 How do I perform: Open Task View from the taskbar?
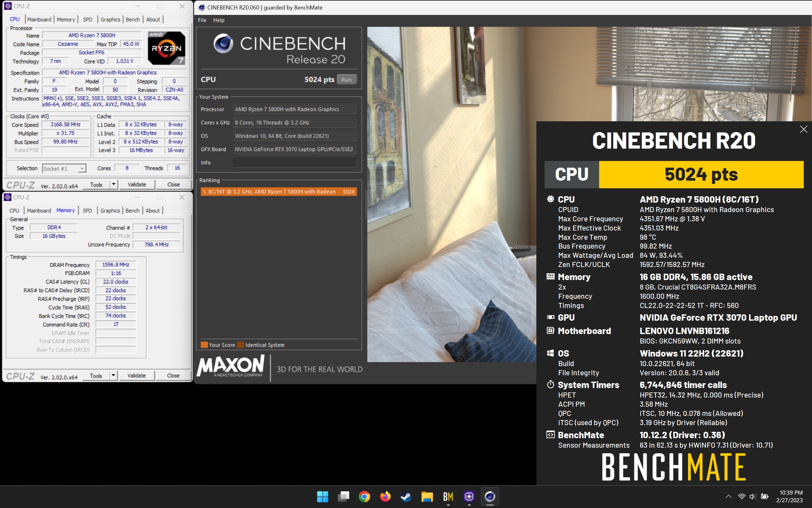click(x=343, y=496)
